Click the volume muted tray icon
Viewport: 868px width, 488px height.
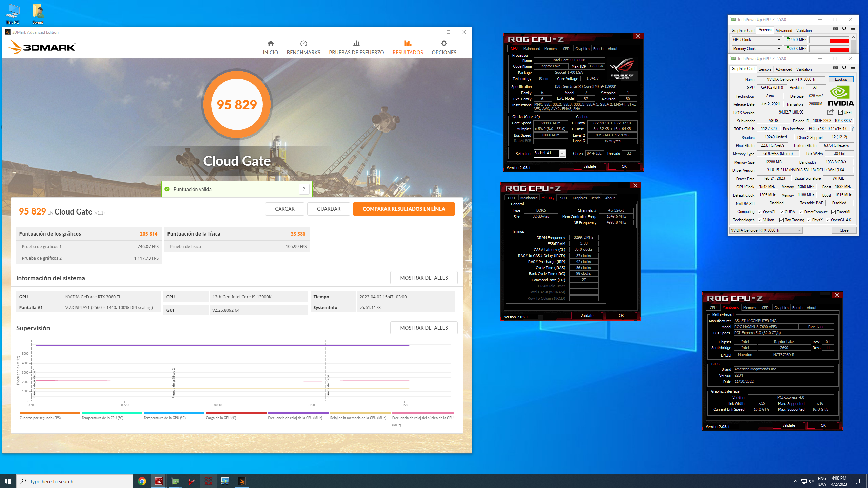pyautogui.click(x=811, y=481)
